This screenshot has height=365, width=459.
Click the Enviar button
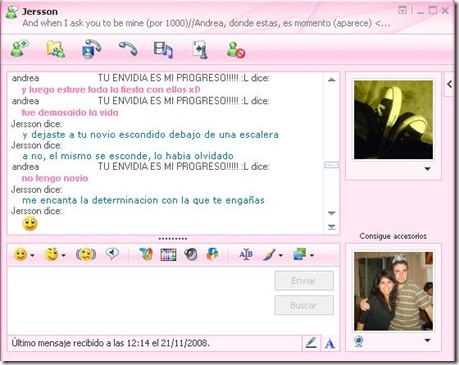click(304, 281)
